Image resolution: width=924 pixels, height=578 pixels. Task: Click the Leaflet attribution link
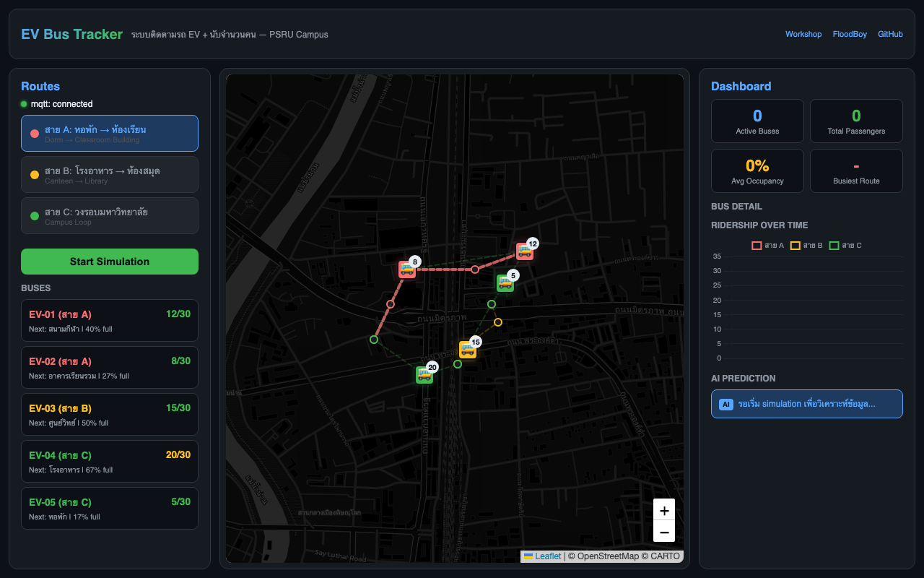[547, 556]
